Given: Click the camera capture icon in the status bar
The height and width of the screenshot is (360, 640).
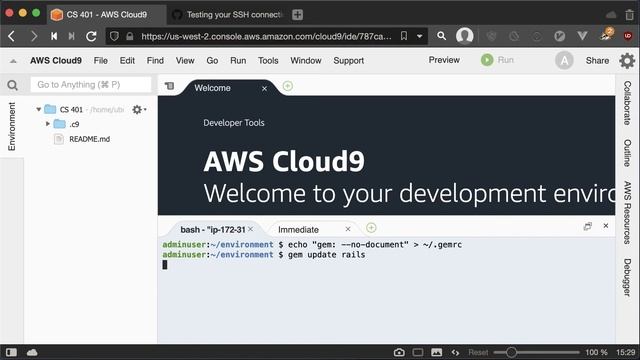Looking at the screenshot, I should tap(399, 352).
